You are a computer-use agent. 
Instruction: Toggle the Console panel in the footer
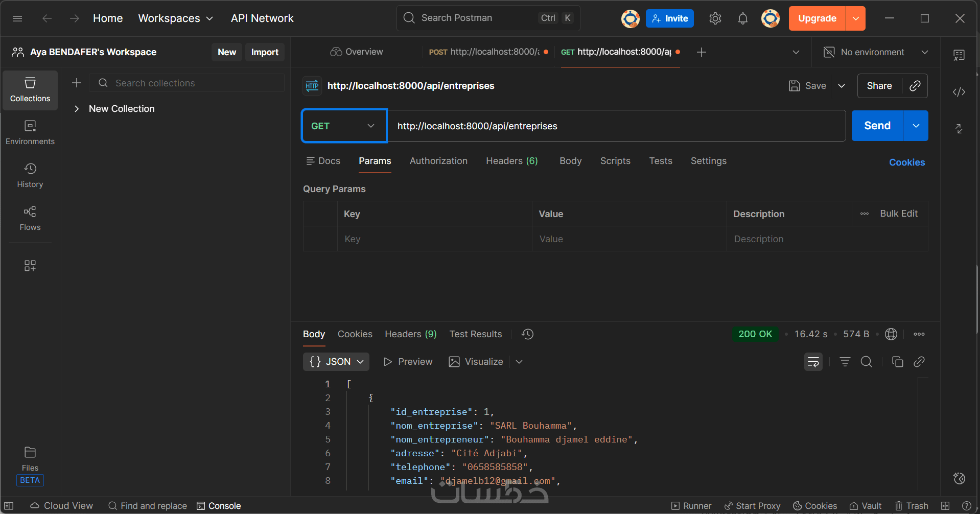[219, 506]
